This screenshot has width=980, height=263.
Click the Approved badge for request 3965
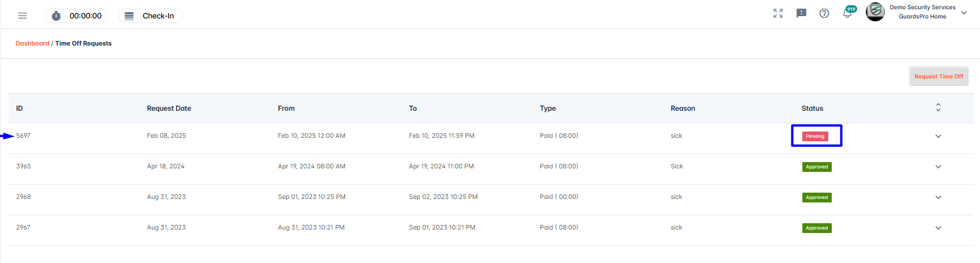pos(817,167)
